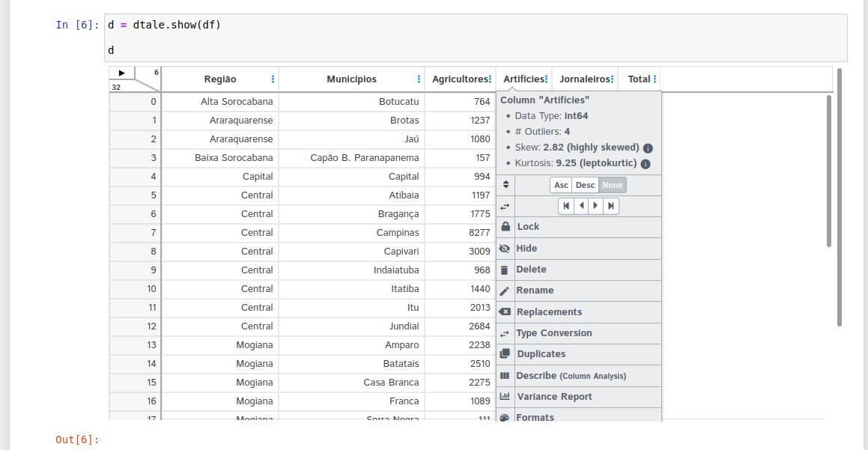Select the Batatais cell
This screenshot has height=450, width=868.
351,364
